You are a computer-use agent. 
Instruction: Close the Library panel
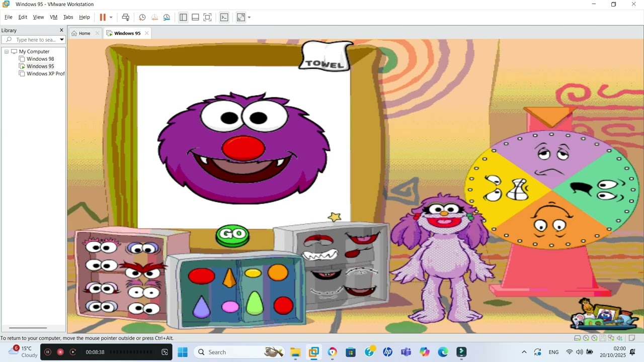tap(61, 30)
